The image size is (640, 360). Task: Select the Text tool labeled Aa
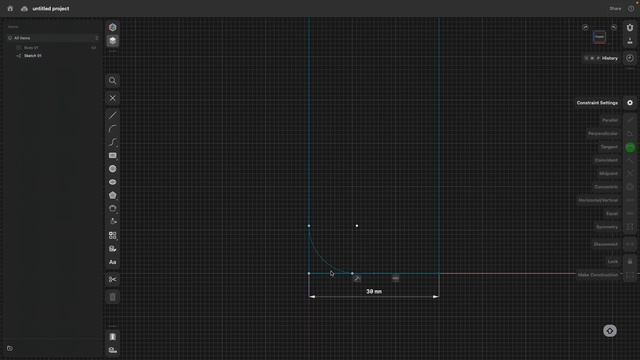click(x=113, y=262)
